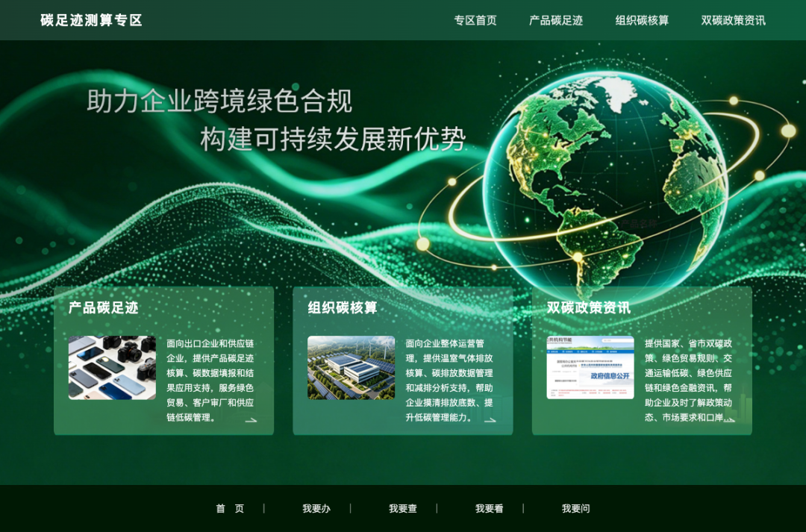Click the 双碳政策资讯 card heading
Viewport: 806px width, 532px height.
point(589,308)
